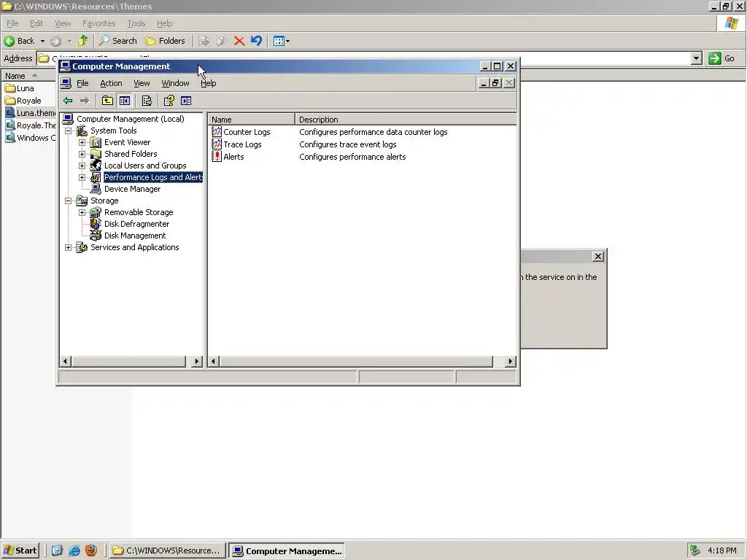Select the Alerts item
The image size is (747, 560).
pos(233,157)
